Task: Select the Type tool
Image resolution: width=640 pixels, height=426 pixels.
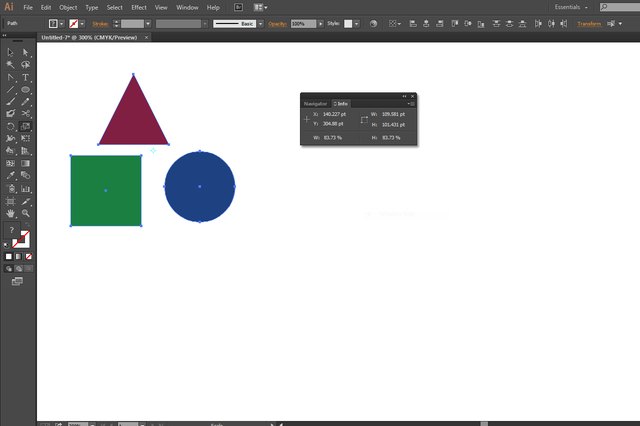Action: (x=25, y=77)
